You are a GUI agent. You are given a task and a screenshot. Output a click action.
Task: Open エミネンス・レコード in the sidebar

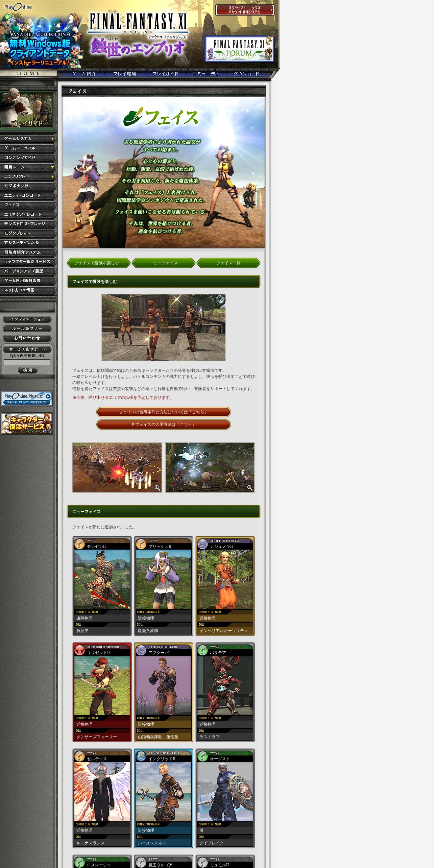tap(28, 214)
